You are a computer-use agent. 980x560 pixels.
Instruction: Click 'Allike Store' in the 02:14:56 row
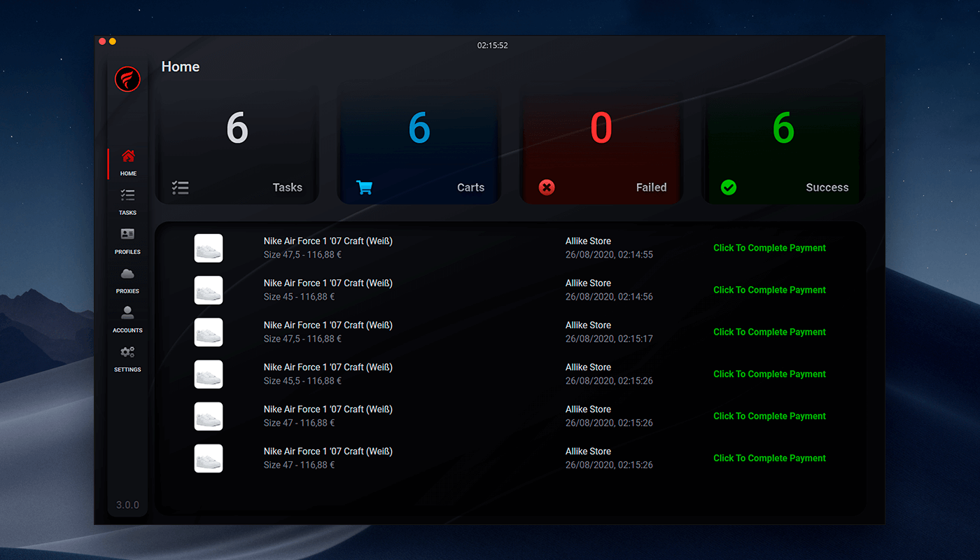(588, 283)
